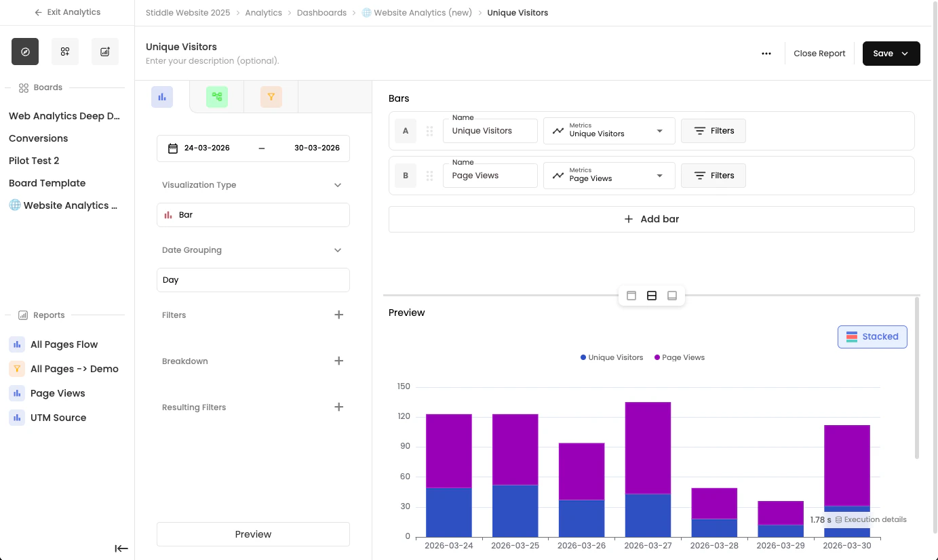
Task: Click the end date 30-03-2026
Action: click(x=317, y=148)
